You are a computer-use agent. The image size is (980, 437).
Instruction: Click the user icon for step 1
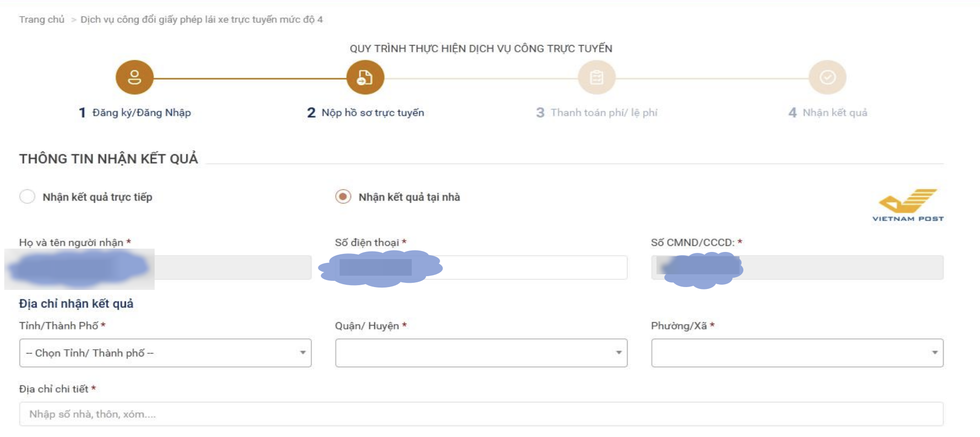[x=134, y=77]
